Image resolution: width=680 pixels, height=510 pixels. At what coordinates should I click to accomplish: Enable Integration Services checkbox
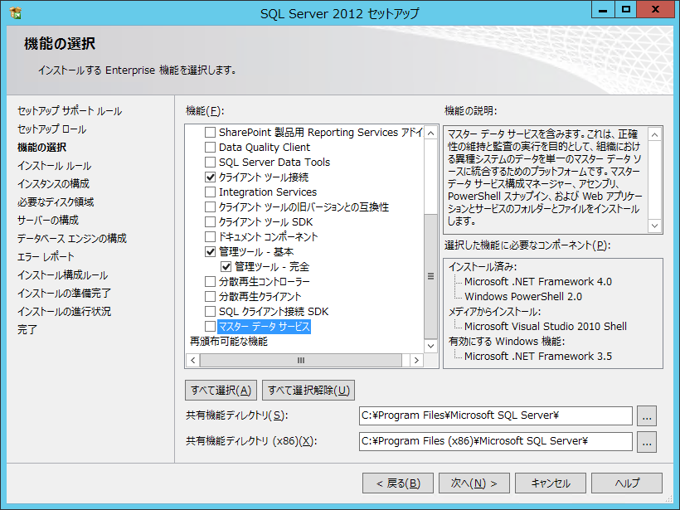[210, 192]
